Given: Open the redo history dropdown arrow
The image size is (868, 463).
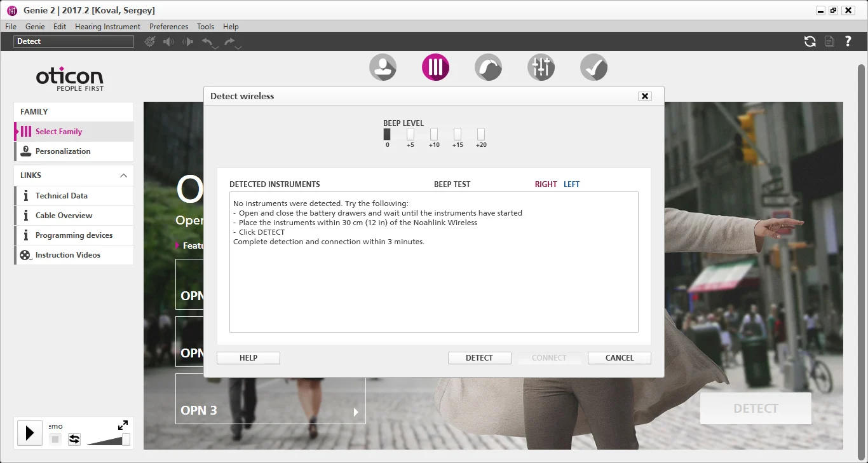Looking at the screenshot, I should click(237, 47).
